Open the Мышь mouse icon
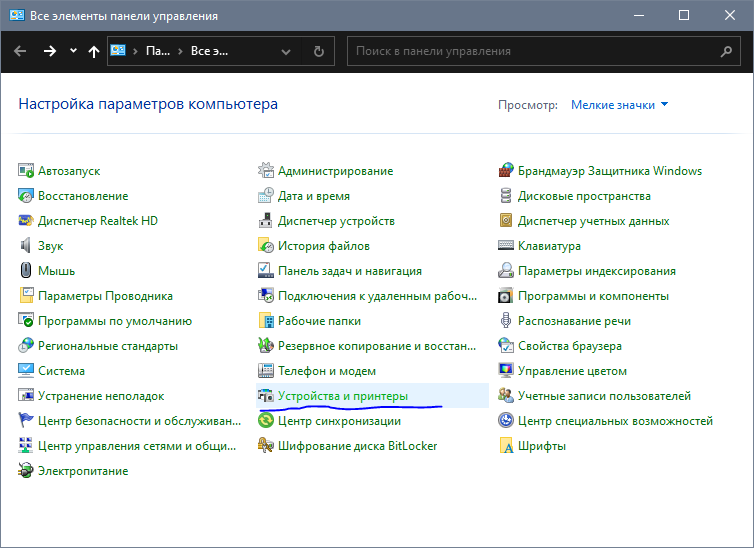 [x=25, y=271]
